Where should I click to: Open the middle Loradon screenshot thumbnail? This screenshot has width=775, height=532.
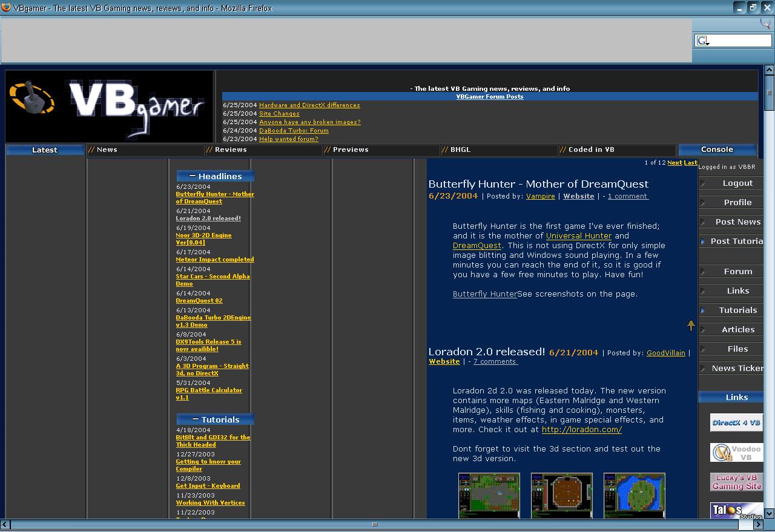pyautogui.click(x=562, y=496)
